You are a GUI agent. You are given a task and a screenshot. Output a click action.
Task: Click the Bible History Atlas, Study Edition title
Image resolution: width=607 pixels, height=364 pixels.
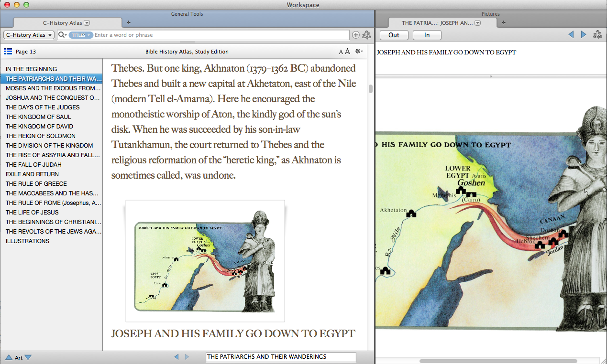tap(187, 52)
